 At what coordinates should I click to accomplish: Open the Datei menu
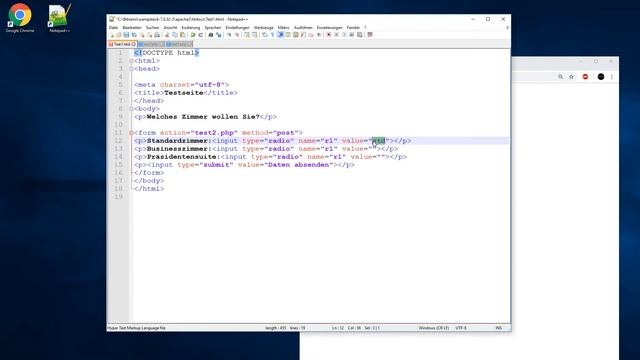pyautogui.click(x=113, y=28)
